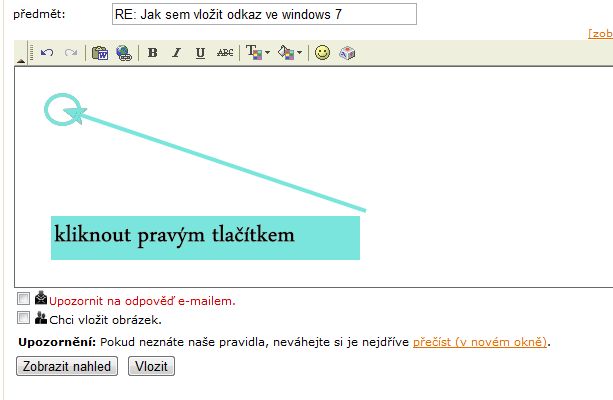Open the přečíst (v novém okně) link
Screen dimensions: 613x400
[480, 342]
